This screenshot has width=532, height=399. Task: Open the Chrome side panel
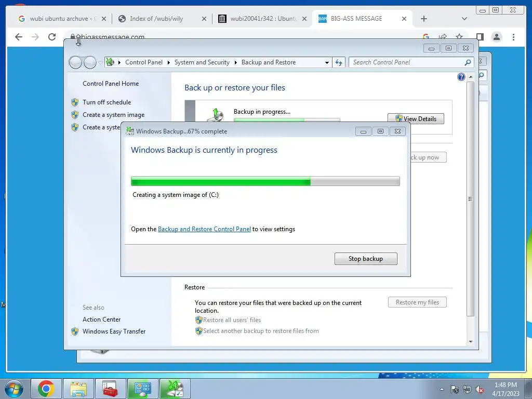pos(480,37)
